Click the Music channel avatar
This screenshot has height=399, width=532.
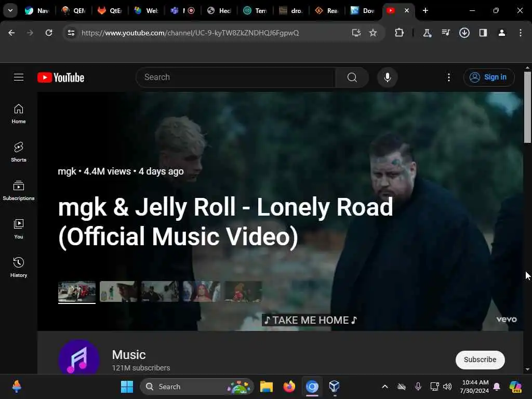(79, 357)
